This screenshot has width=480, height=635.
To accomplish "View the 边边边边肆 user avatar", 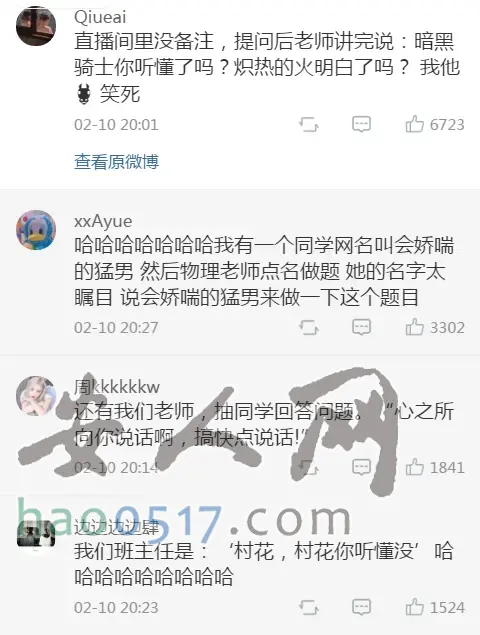I will tap(36, 533).
